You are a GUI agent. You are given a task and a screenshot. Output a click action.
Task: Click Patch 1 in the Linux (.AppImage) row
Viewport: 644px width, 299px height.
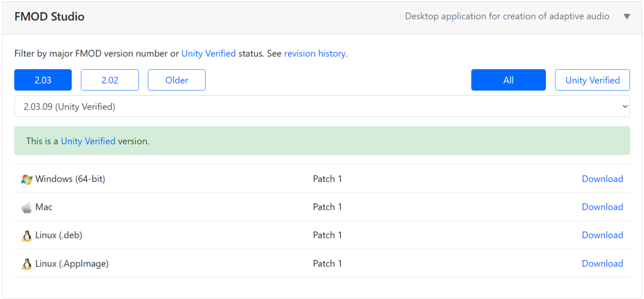[x=327, y=263]
